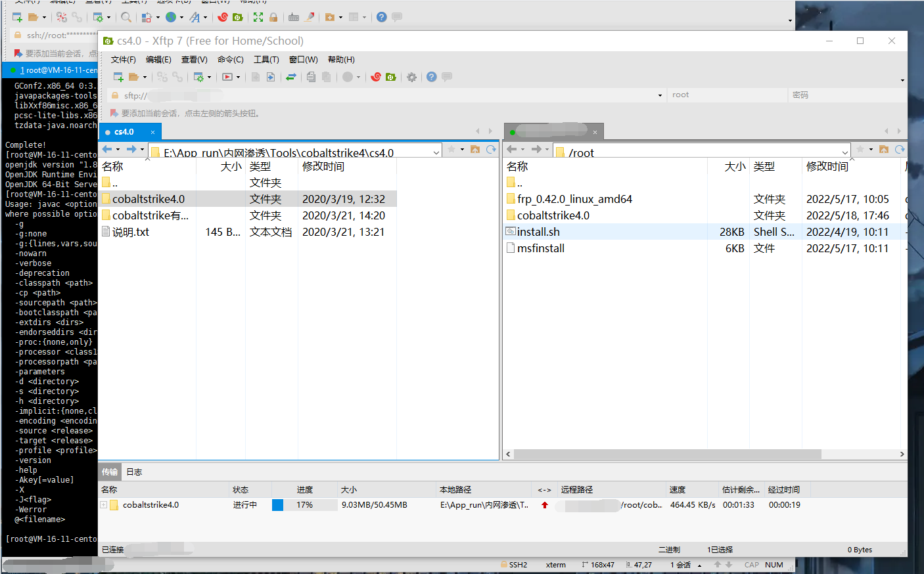Click the root username field
This screenshot has width=924, height=574.
coord(727,95)
